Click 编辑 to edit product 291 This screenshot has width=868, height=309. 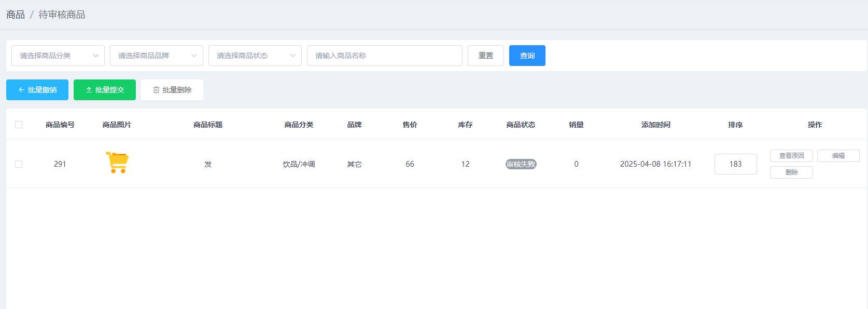(x=838, y=156)
